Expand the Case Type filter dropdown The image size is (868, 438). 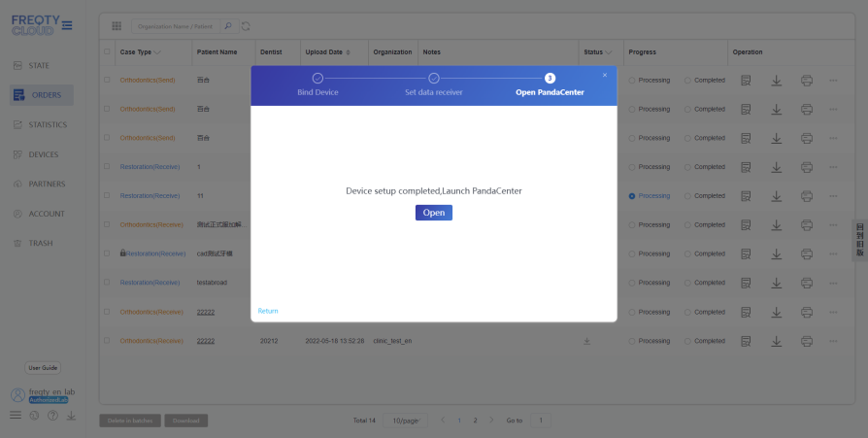tap(157, 52)
